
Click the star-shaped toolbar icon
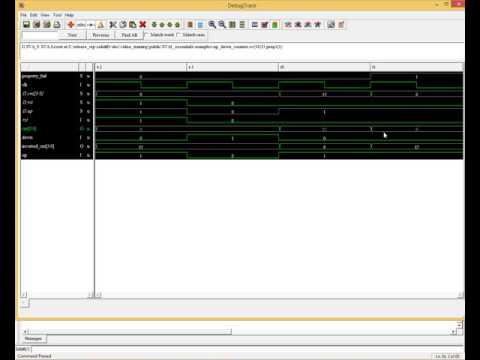tap(318, 25)
